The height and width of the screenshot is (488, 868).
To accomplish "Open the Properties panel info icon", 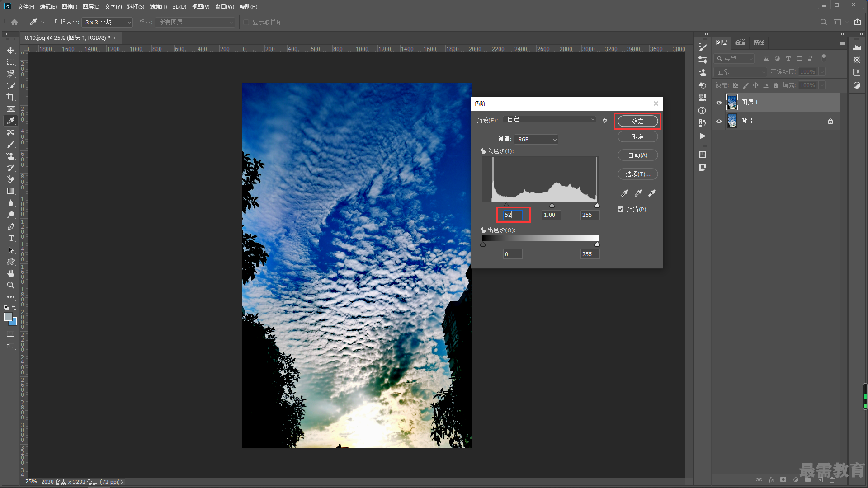I will [x=702, y=110].
